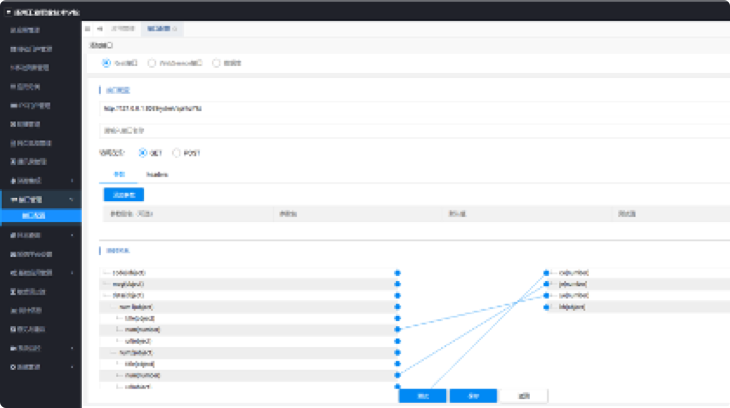Click the white cancel button at bottom
Viewport: 730px width, 408px height.
pos(523,396)
